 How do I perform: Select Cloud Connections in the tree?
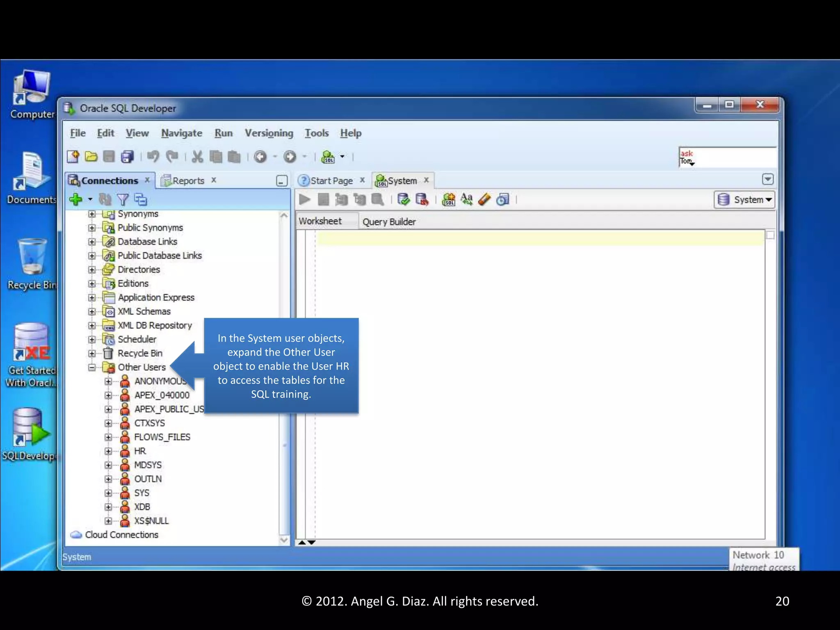pos(121,535)
